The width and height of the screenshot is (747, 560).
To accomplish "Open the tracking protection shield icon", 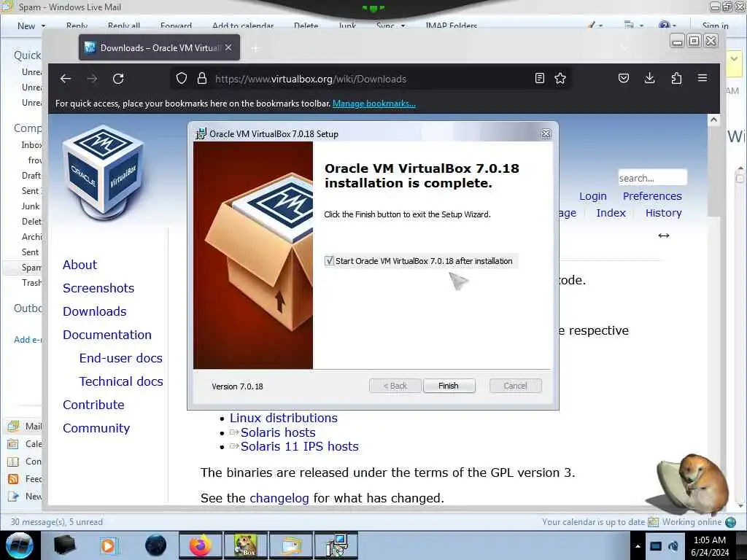I will (x=182, y=79).
